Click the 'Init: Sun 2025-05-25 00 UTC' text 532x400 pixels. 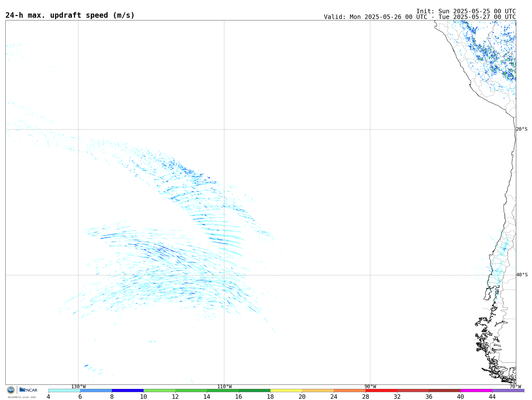(466, 11)
